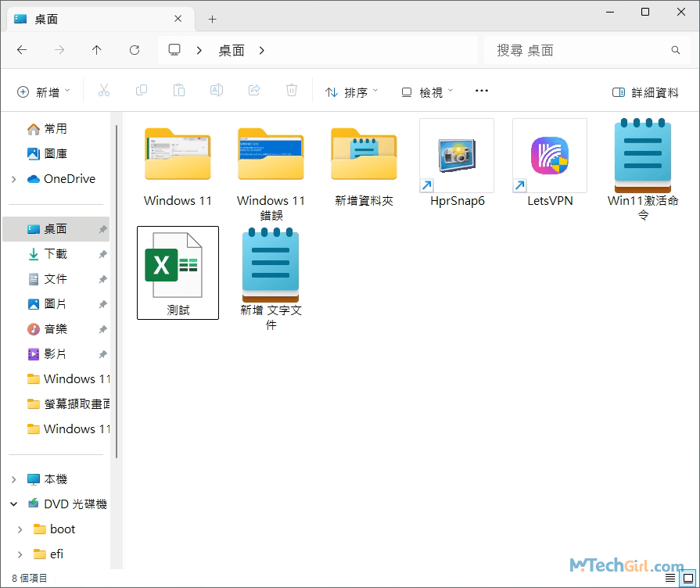
Task: Expand 本機 in the navigation tree
Action: pyautogui.click(x=14, y=479)
